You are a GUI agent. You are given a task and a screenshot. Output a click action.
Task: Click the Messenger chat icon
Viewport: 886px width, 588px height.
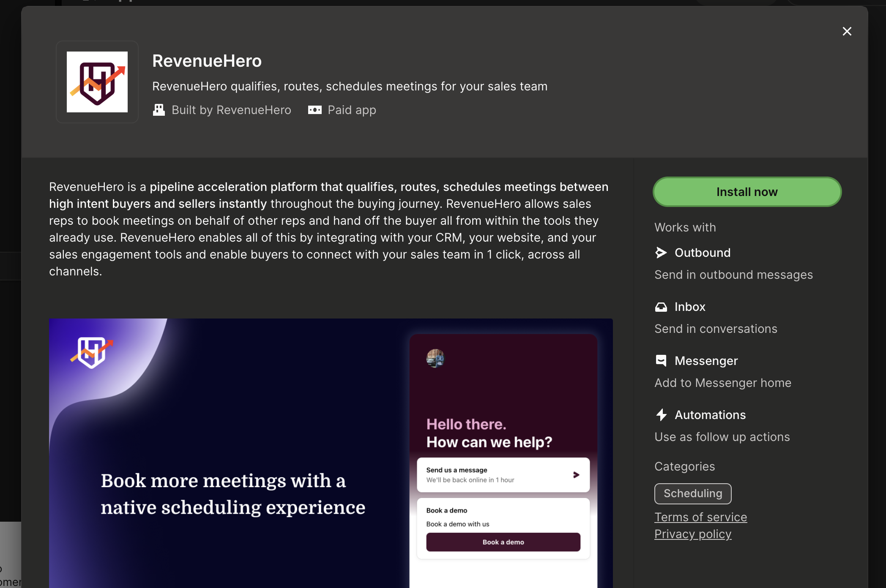[661, 361]
